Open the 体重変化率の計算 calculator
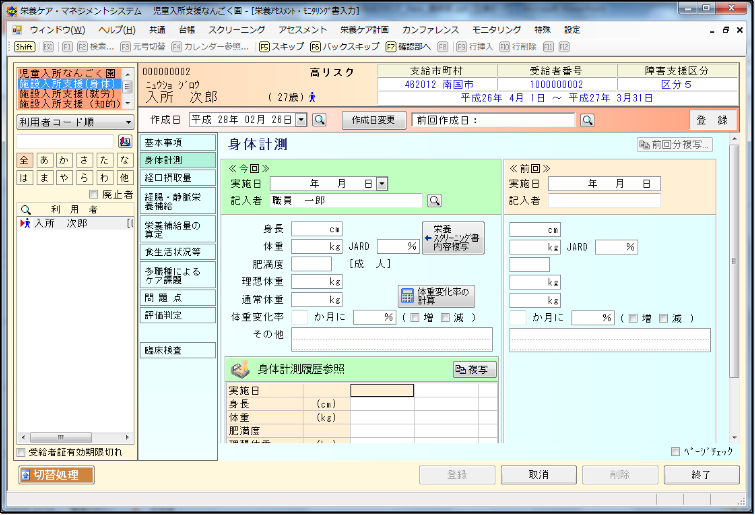This screenshot has width=755, height=515. (436, 296)
